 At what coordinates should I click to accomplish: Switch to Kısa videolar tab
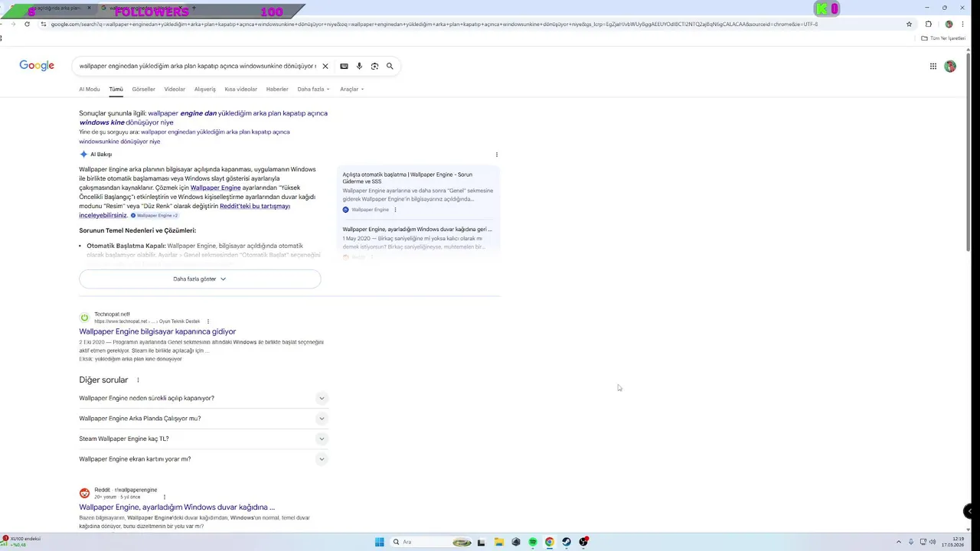pos(240,89)
